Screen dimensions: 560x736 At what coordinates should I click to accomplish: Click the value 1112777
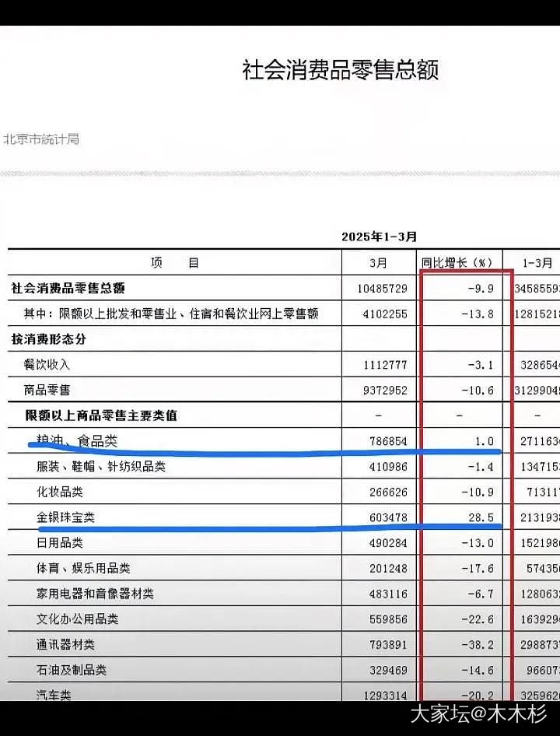(x=385, y=365)
